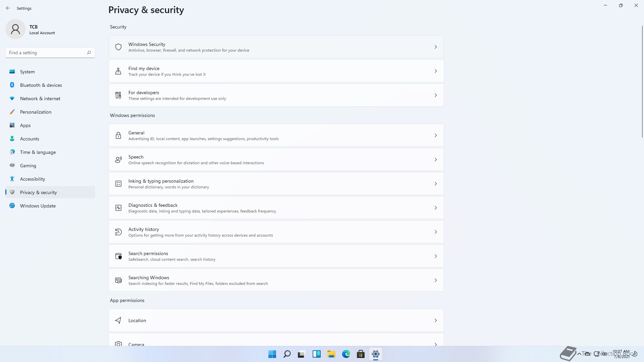Click the Inking & typing personalization icon
644x362 pixels.
(118, 184)
